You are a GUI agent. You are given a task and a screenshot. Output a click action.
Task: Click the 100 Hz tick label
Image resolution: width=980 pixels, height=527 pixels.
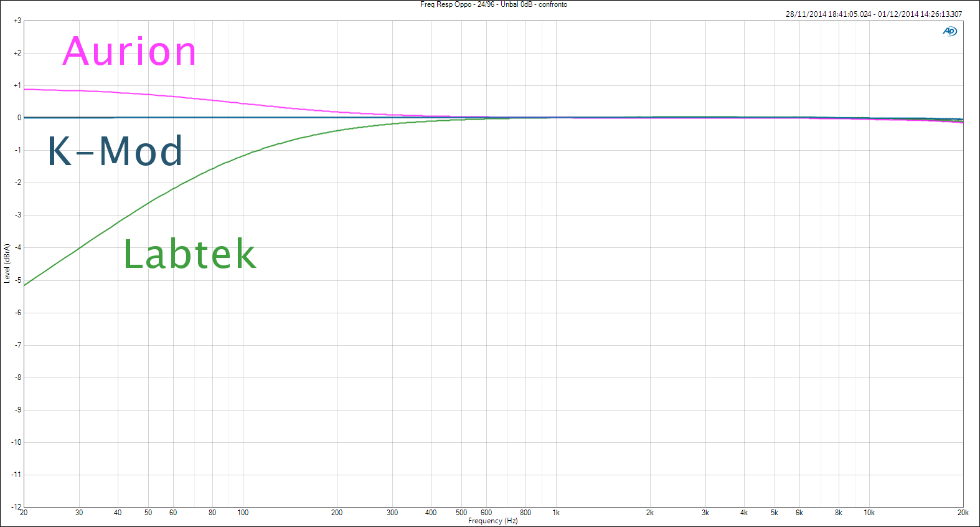tap(243, 513)
